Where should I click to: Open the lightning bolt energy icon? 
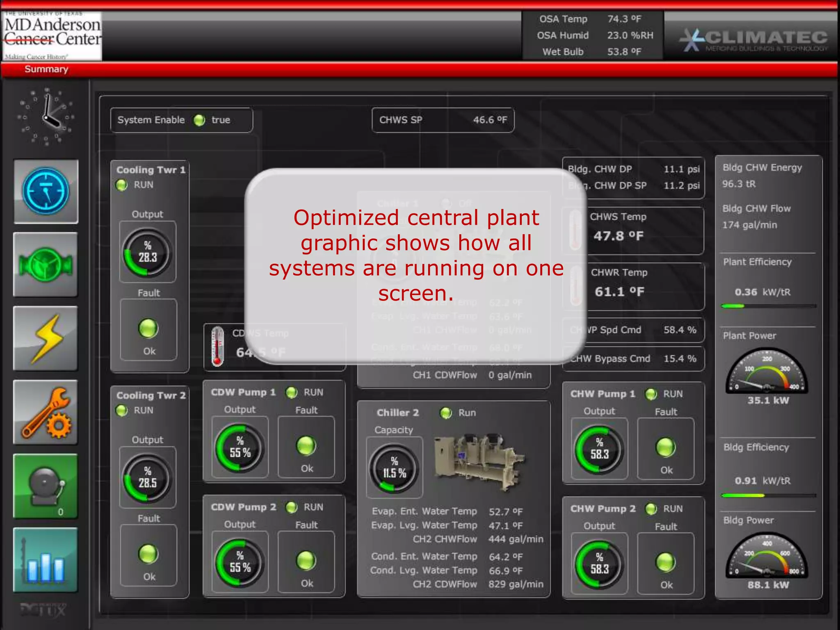46,338
